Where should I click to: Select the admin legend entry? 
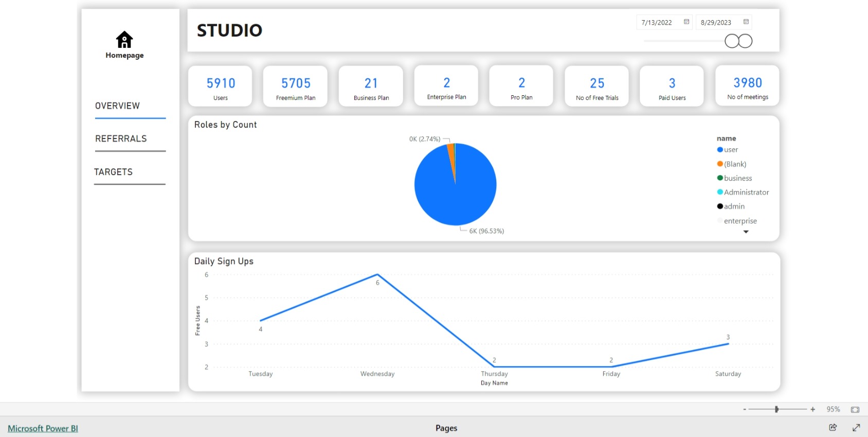pyautogui.click(x=731, y=206)
